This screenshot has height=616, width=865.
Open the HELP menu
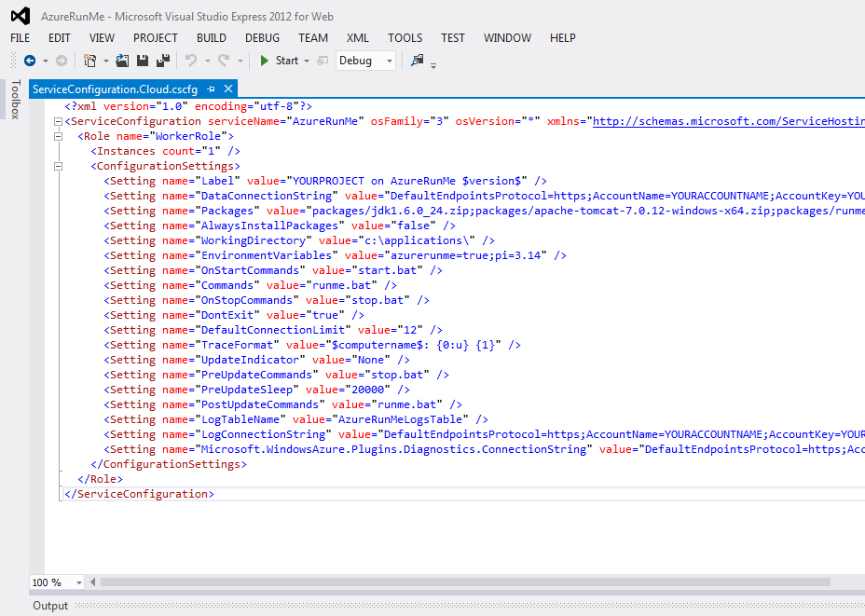coord(562,38)
